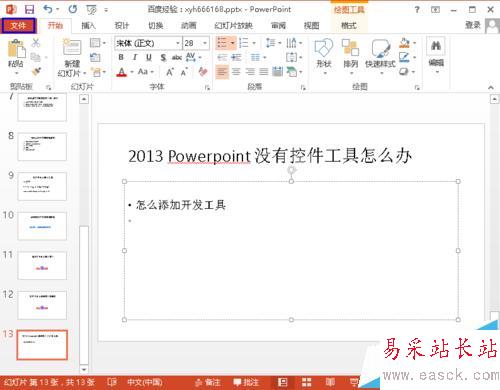This screenshot has height=390, width=500.
Task: Switch to the 设计 ribbon tab
Action: click(122, 25)
